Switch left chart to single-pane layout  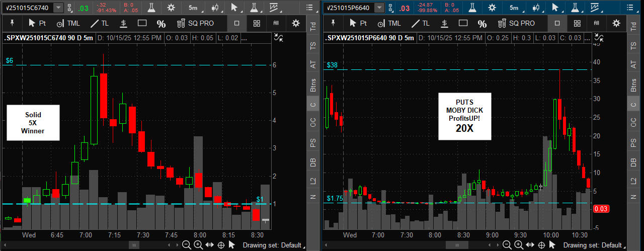[237, 23]
